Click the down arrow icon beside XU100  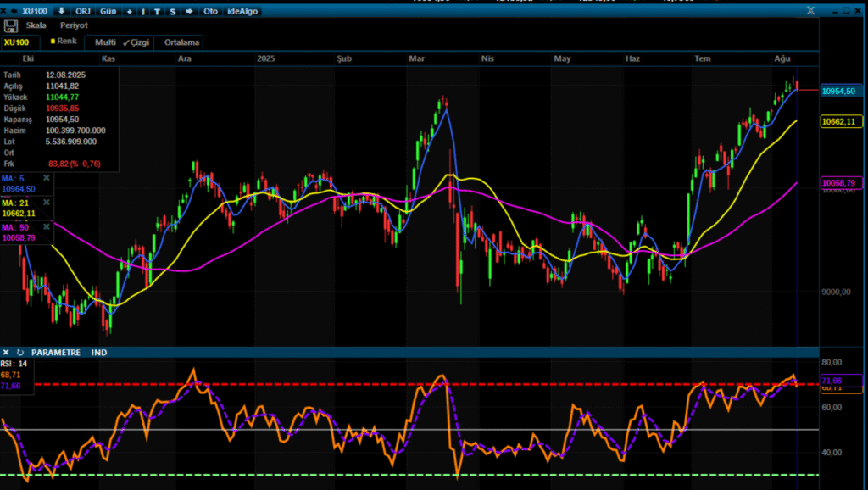point(62,11)
